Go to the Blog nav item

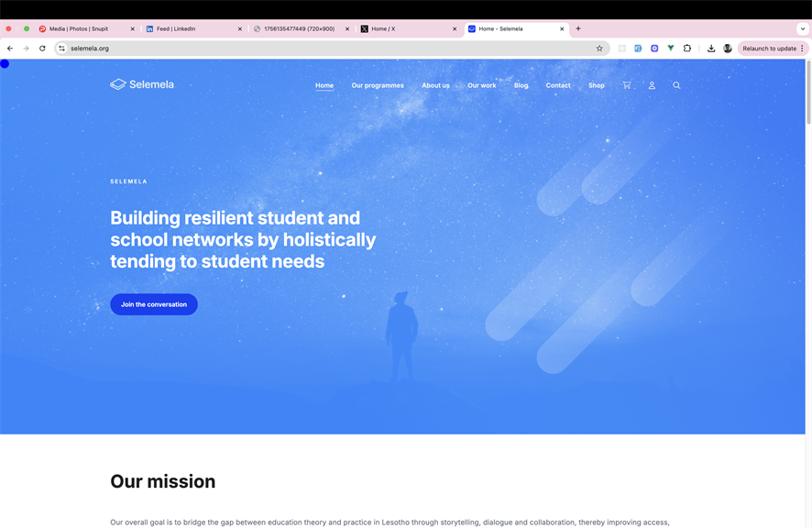(x=521, y=85)
